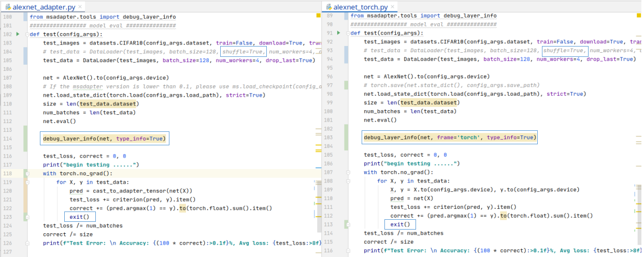Click line number 118 in the gutter
Screen dimensions: 644x257
7,173
